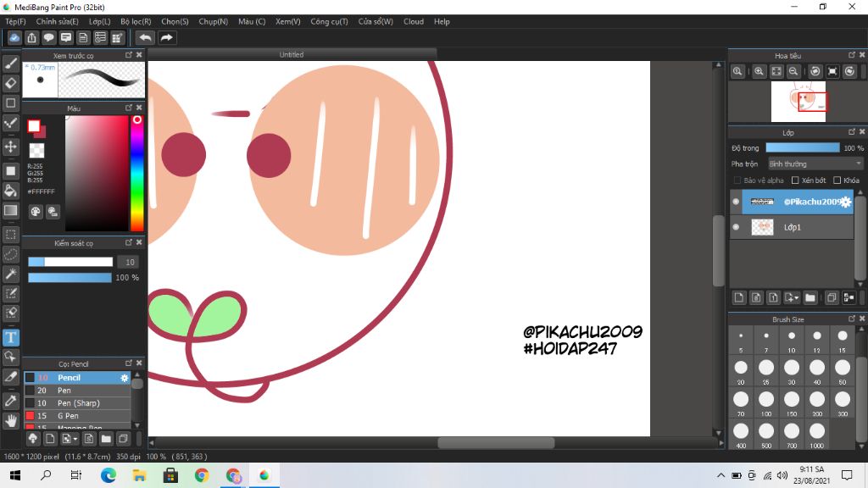Click the Redo arrow
This screenshot has width=868, height=488.
coord(166,37)
